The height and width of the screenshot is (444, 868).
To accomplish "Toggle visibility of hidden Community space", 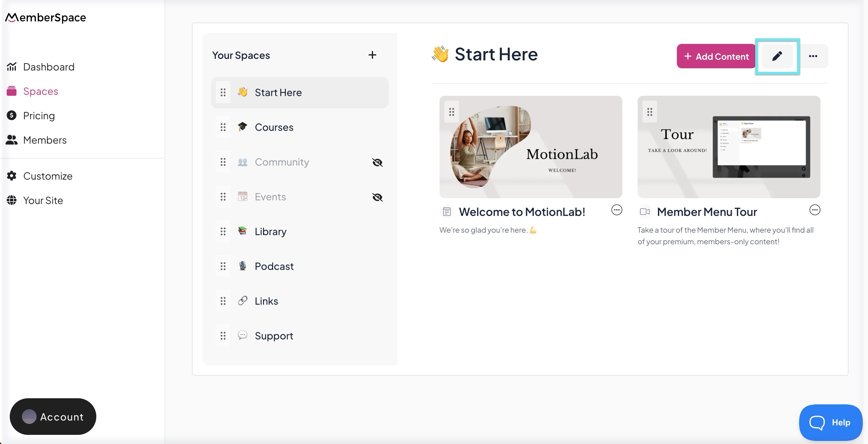I will [377, 163].
